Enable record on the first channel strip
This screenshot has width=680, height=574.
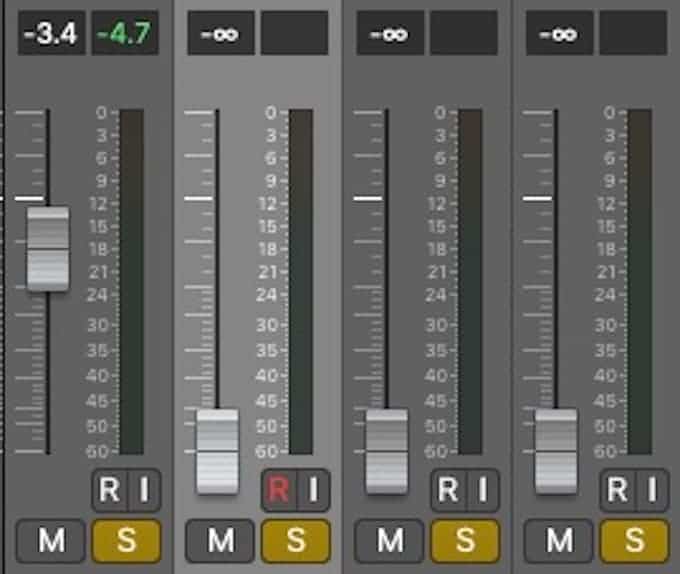pyautogui.click(x=109, y=490)
